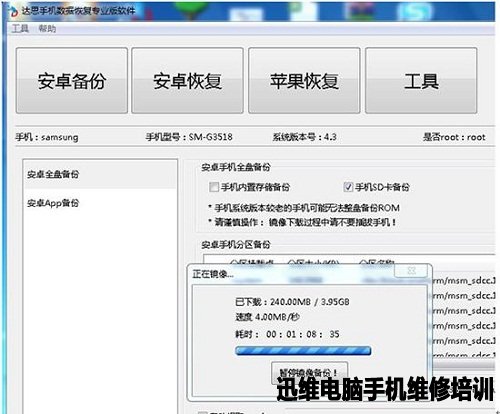500x414 pixels.
Task: Open the 苹果恢复 section
Action: click(x=304, y=80)
